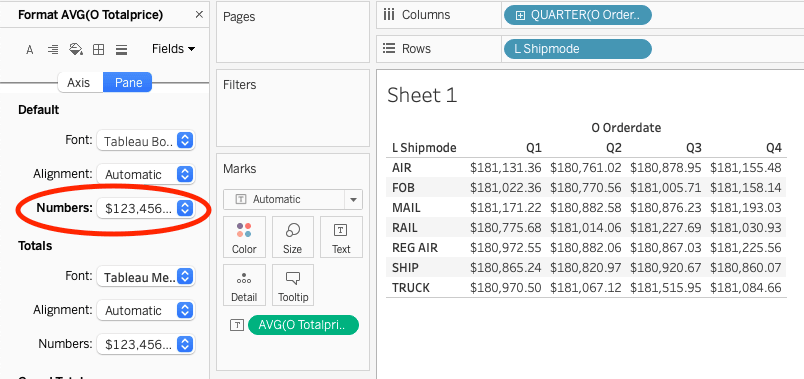Select the QUARTER(O Order.. pill in Columns
Image resolution: width=804 pixels, height=379 pixels.
[578, 15]
